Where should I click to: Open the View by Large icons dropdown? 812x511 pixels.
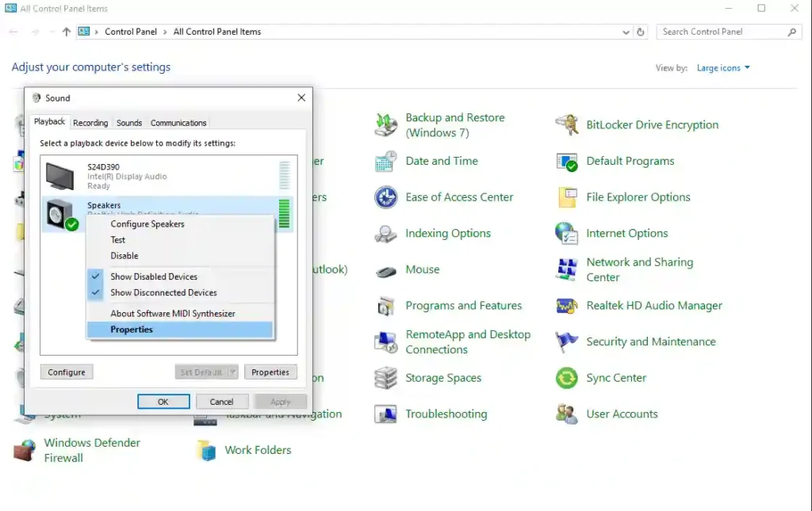(x=723, y=68)
